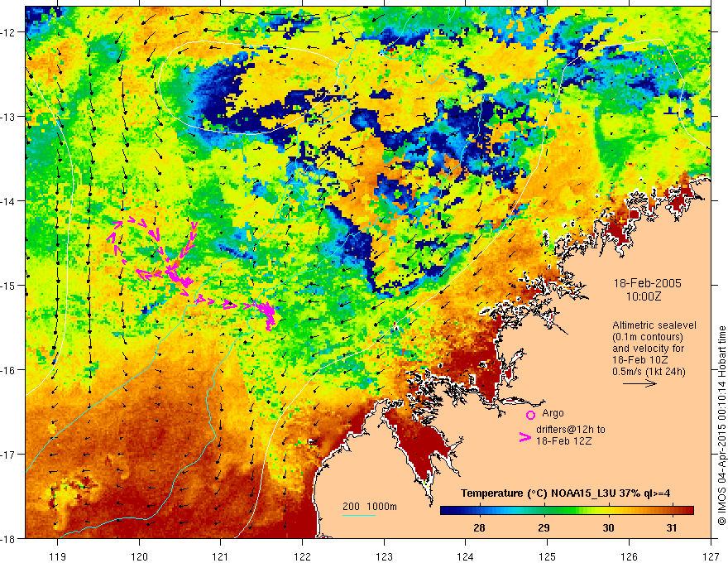Click the color bar label '30'
728x563 pixels.
point(608,527)
